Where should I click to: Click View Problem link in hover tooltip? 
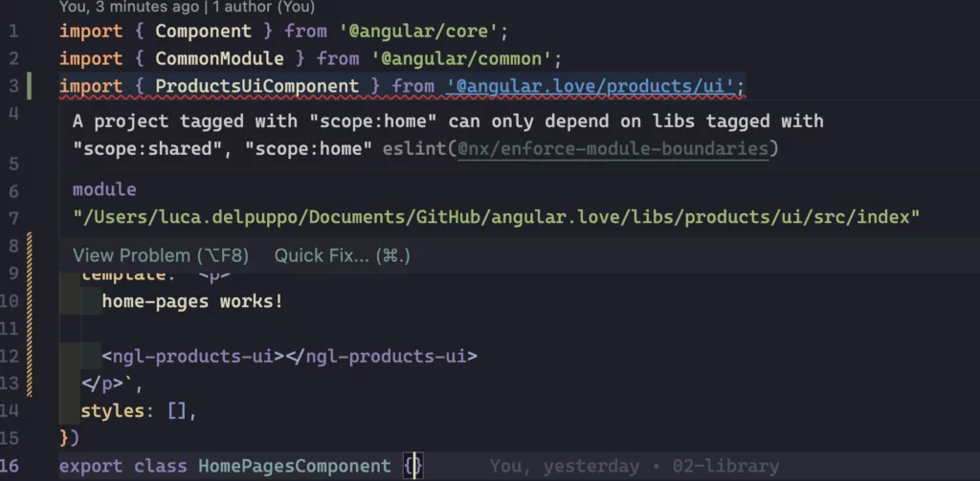pos(161,255)
